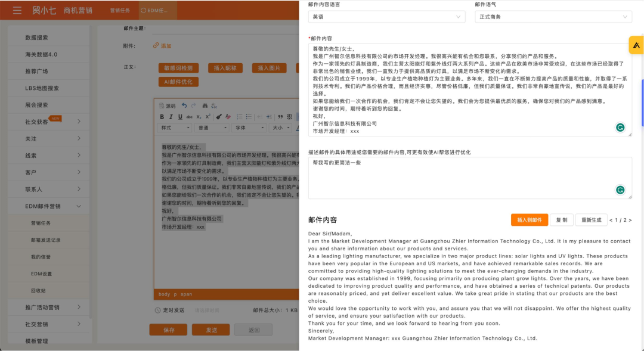Click the 插入到邮件 button
This screenshot has height=351, width=644.
[x=530, y=220]
